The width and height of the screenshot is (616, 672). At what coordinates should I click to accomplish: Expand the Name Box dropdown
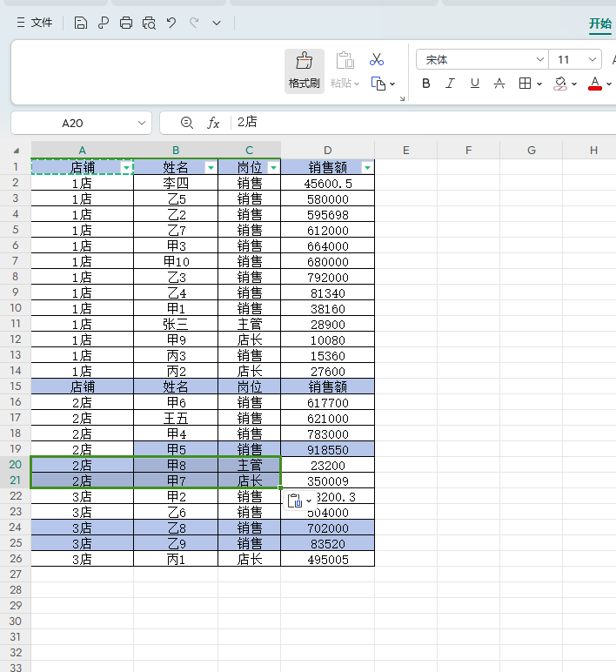pyautogui.click(x=141, y=123)
